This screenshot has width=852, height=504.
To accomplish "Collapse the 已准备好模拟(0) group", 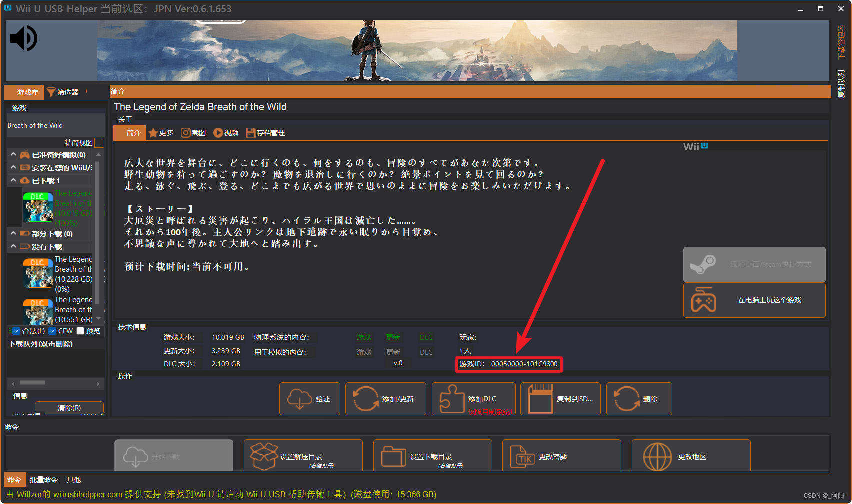I will pos(13,155).
